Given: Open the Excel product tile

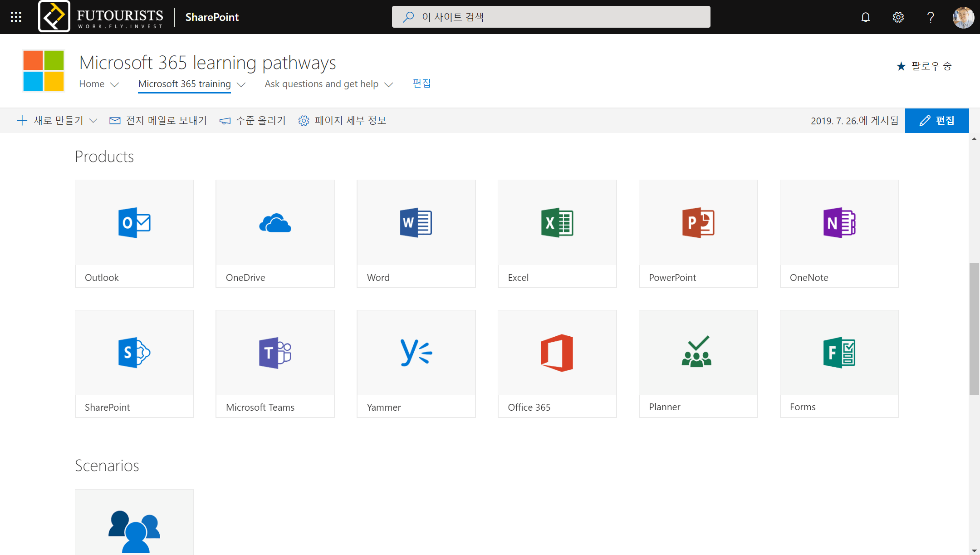Looking at the screenshot, I should (x=557, y=234).
